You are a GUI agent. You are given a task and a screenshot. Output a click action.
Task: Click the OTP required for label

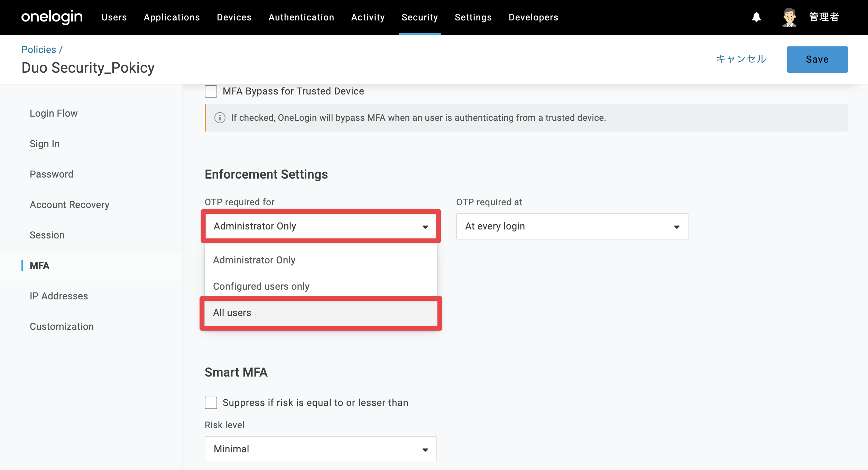(x=240, y=202)
